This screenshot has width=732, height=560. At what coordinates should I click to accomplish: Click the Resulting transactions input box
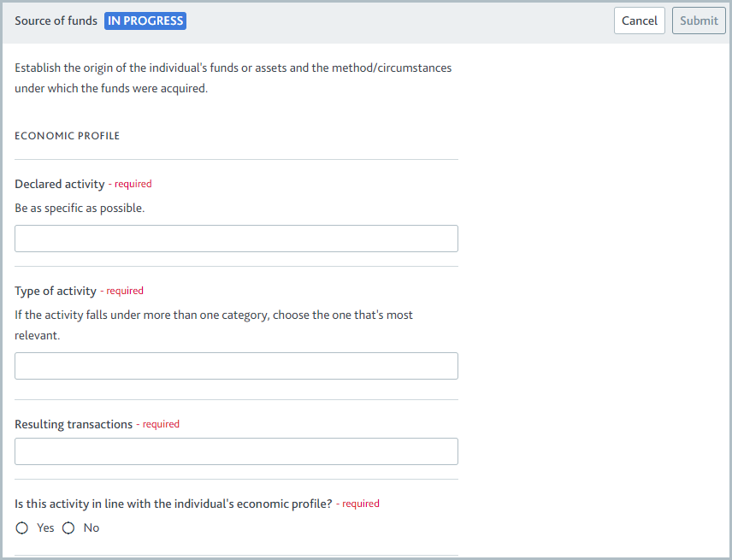coord(236,451)
